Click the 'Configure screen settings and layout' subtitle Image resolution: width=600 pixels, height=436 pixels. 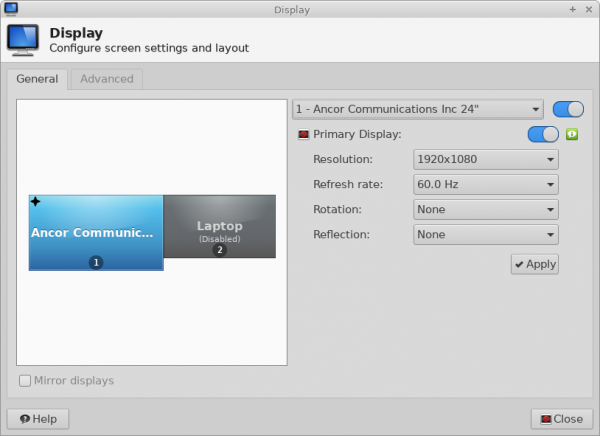point(149,48)
